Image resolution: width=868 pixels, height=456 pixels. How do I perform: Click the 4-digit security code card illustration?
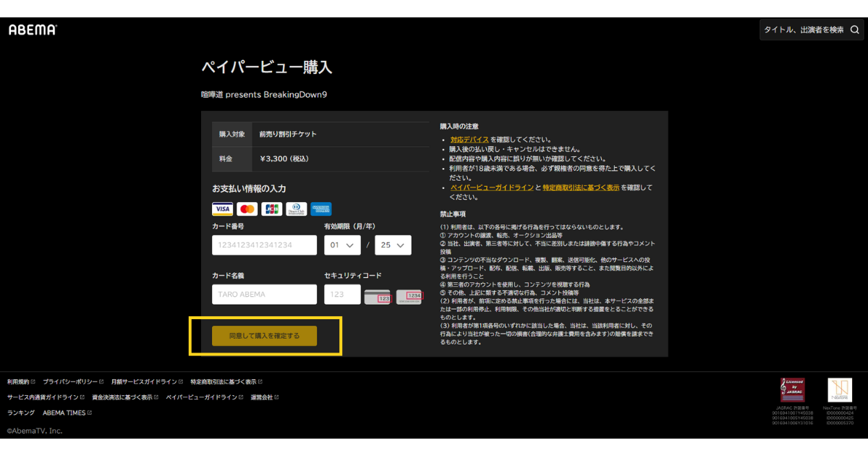coord(409,297)
